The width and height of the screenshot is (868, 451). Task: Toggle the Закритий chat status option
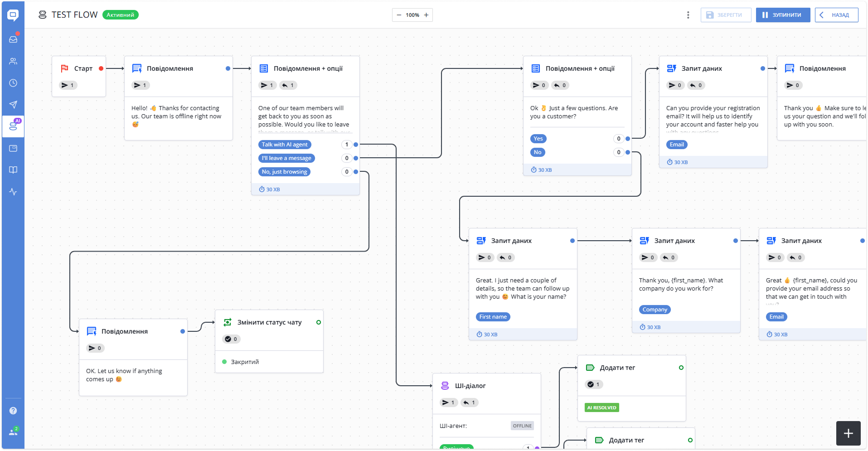(x=243, y=362)
